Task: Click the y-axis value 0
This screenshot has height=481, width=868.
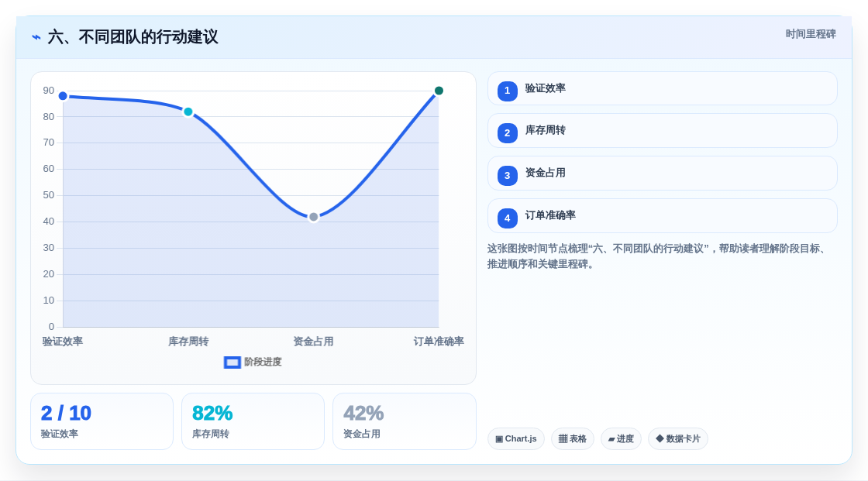Action: coord(51,327)
